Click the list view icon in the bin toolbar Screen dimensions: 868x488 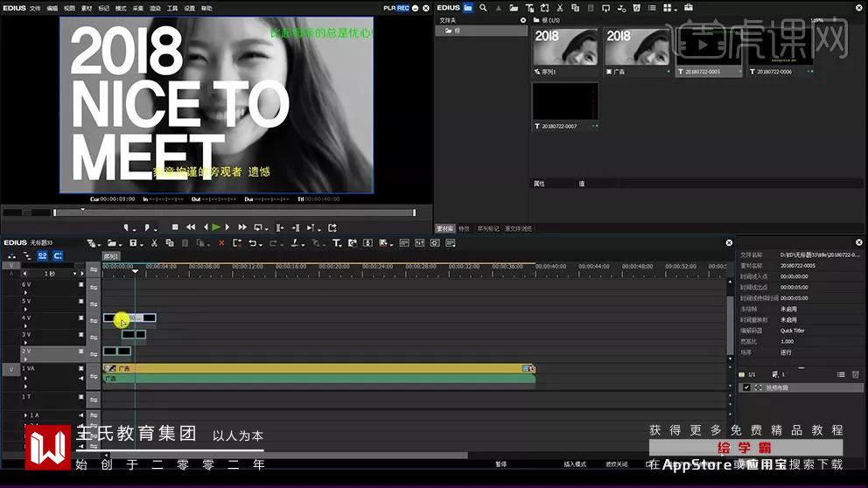(652, 8)
